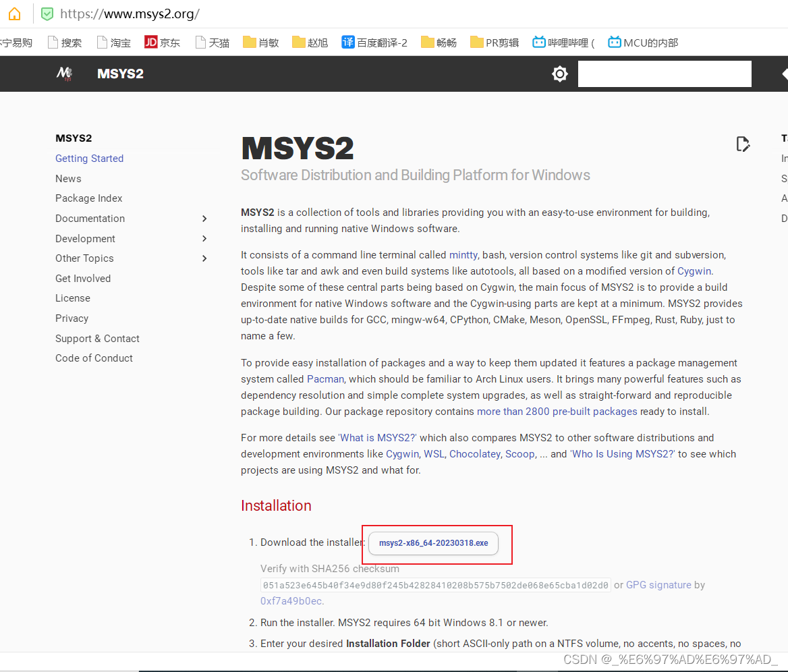The width and height of the screenshot is (788, 672).
Task: Click the edit page icon
Action: 743,144
